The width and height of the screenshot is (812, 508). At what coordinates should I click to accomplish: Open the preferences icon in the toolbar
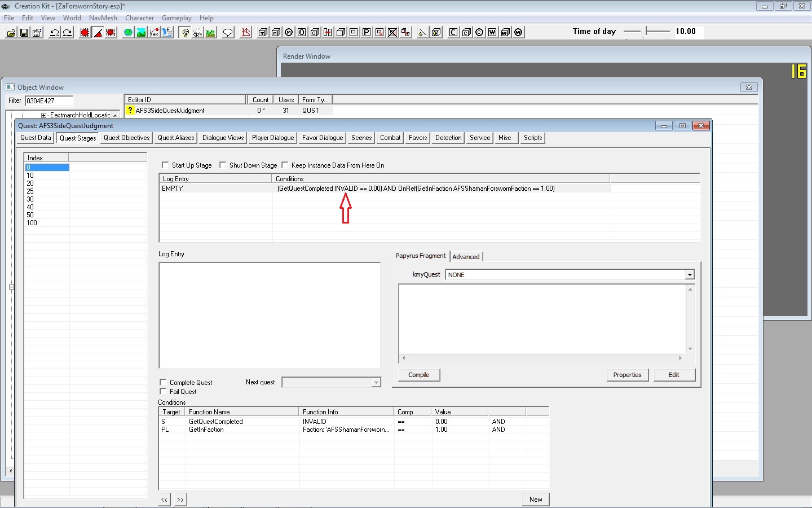pyautogui.click(x=37, y=32)
